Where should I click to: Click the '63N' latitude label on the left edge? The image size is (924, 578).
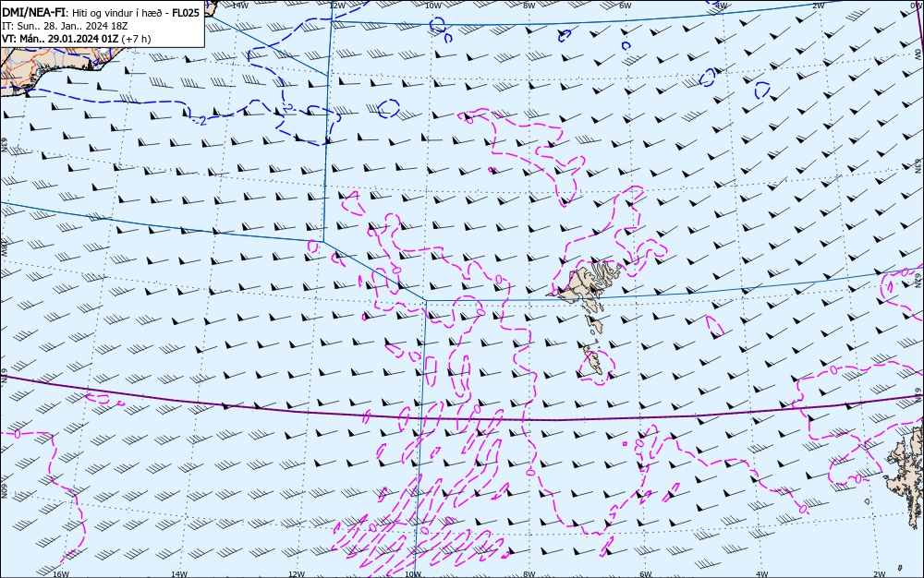[4, 145]
